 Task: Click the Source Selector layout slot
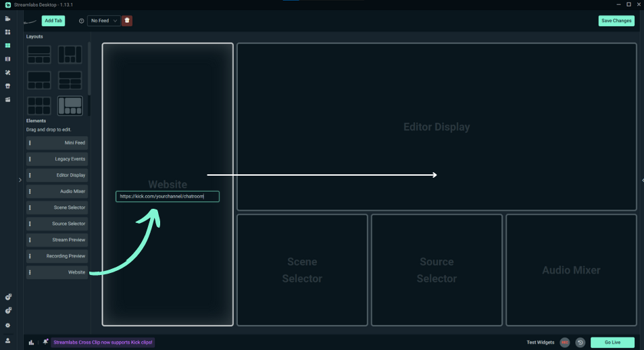(x=437, y=270)
